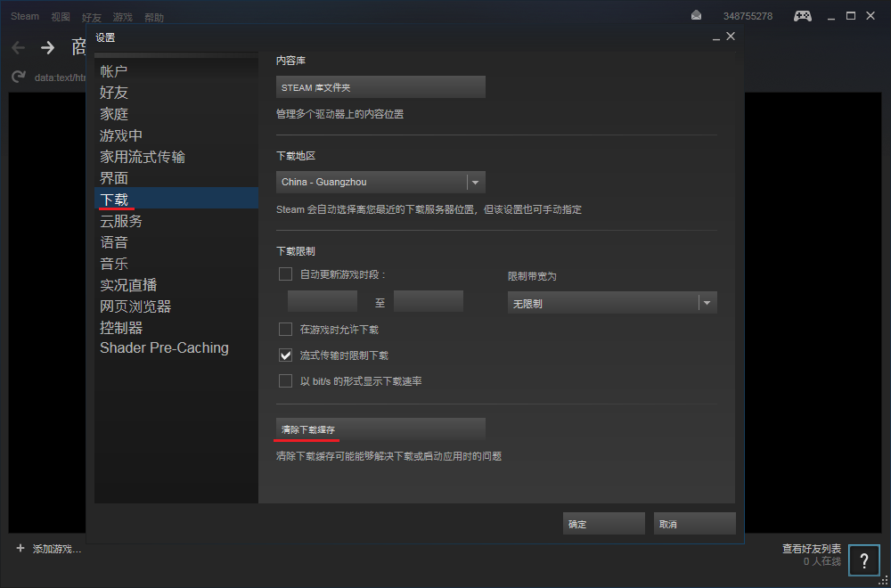Open the 好友 menu in menu bar
Image resolution: width=891 pixels, height=588 pixels.
[x=92, y=18]
